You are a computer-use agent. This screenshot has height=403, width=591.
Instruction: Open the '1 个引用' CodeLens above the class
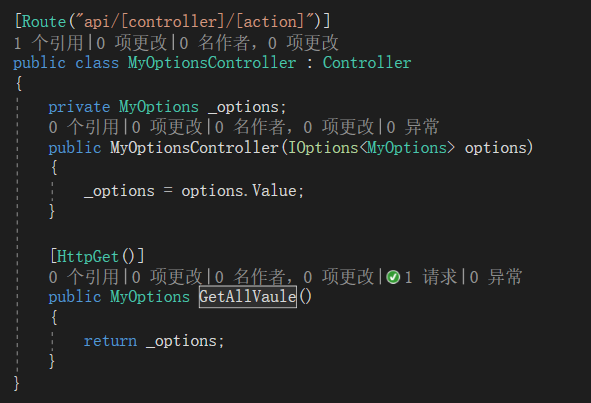click(49, 43)
